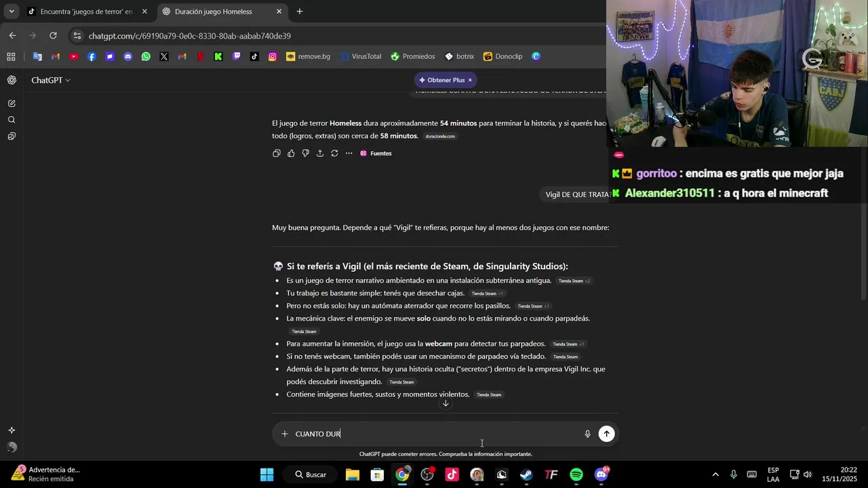
Task: Open the remove.bg bookmark
Action: pos(308,56)
